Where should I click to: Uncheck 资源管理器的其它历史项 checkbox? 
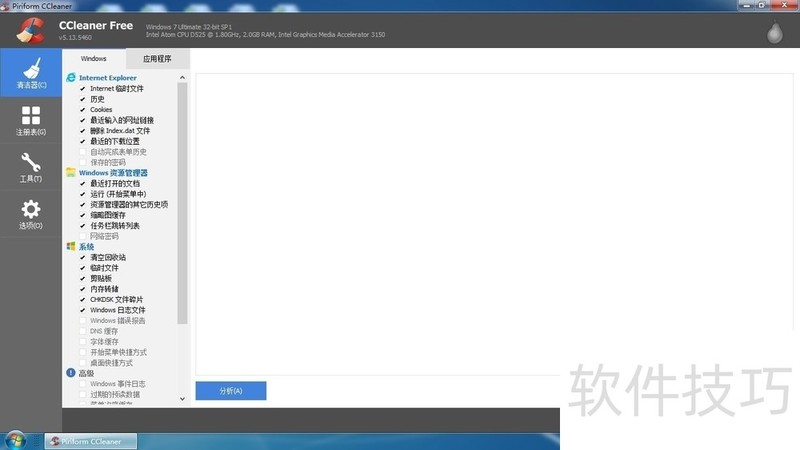(83, 205)
